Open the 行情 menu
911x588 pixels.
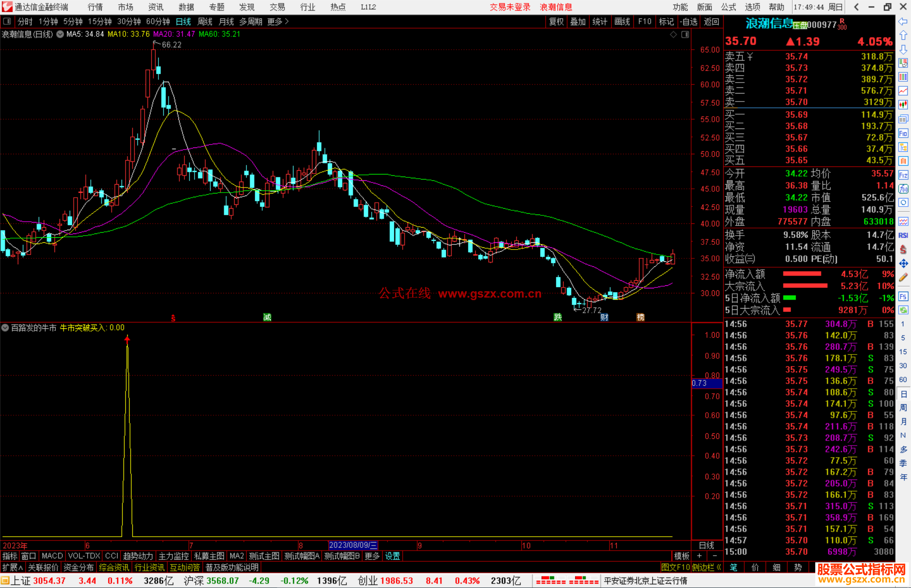pyautogui.click(x=95, y=7)
